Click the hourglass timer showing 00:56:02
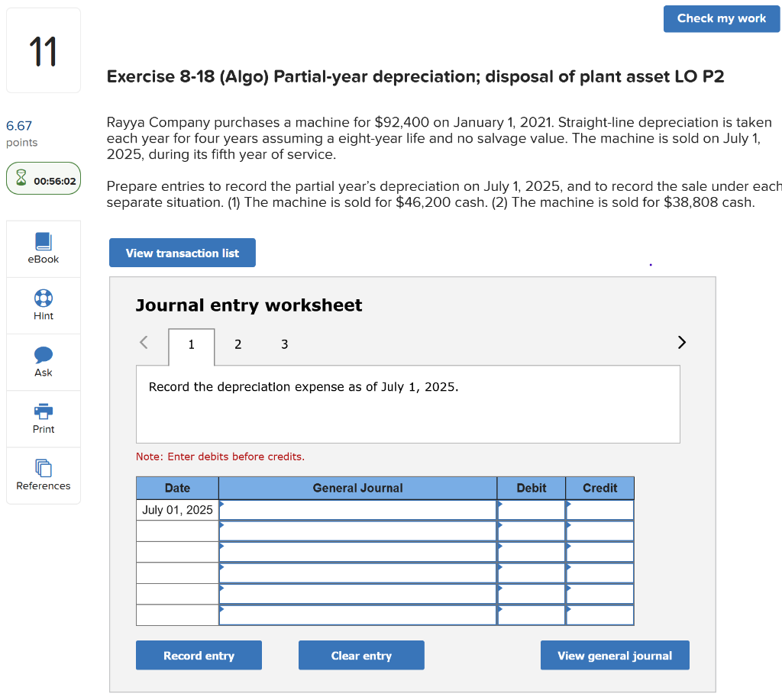 click(43, 179)
